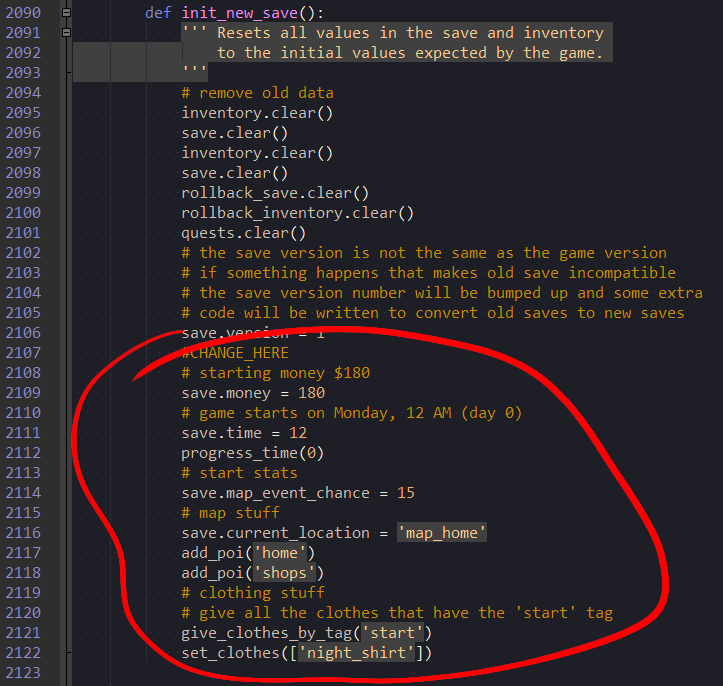Place cursor on init_new_save function name
The height and width of the screenshot is (686, 723).
[240, 13]
